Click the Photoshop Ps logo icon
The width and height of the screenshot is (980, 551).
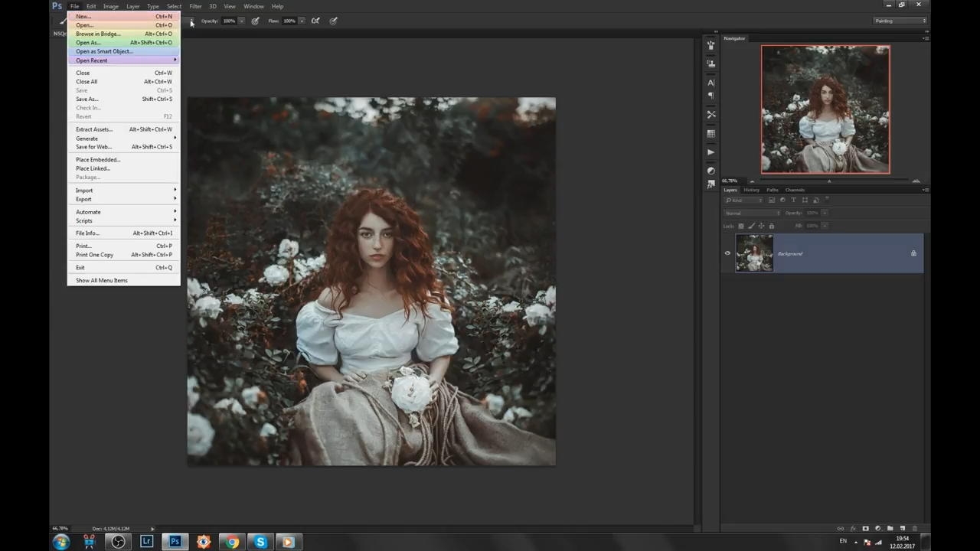click(57, 6)
